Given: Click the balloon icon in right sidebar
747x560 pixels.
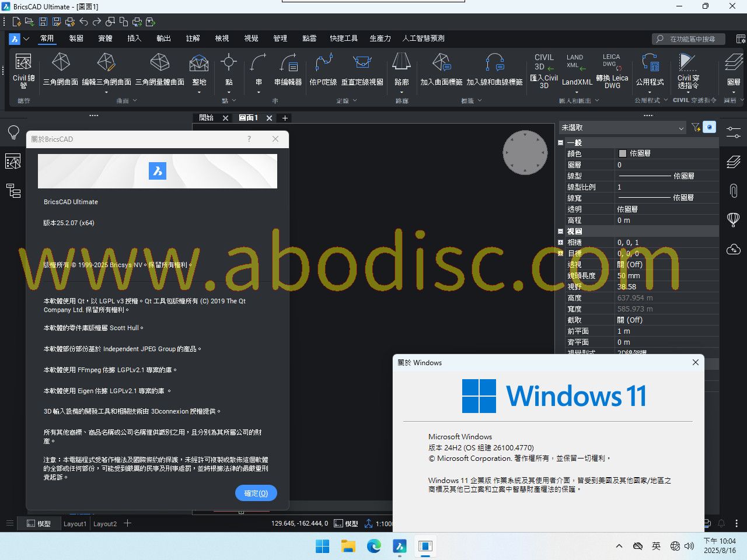Looking at the screenshot, I should pyautogui.click(x=734, y=219).
